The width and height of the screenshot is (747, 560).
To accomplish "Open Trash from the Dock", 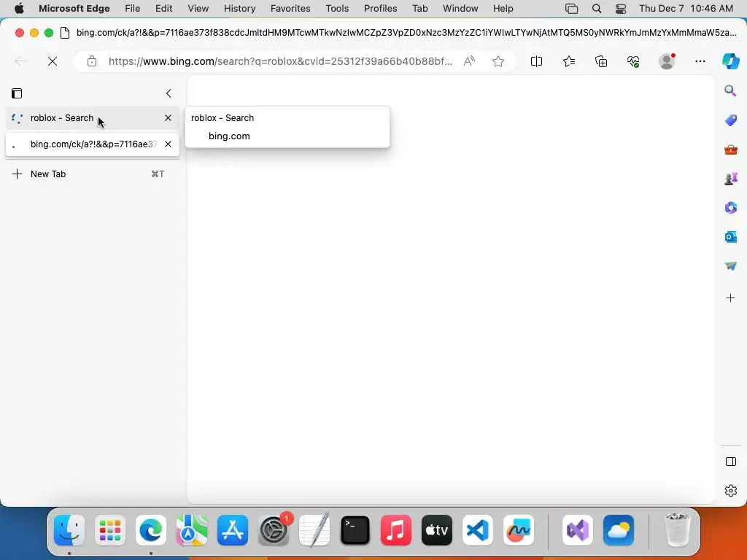I will 677,530.
